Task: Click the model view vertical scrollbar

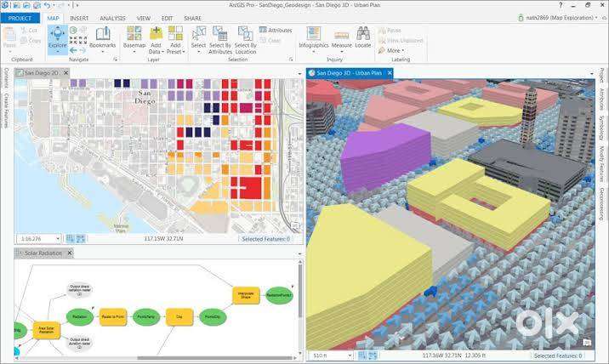Action: pyautogui.click(x=300, y=290)
